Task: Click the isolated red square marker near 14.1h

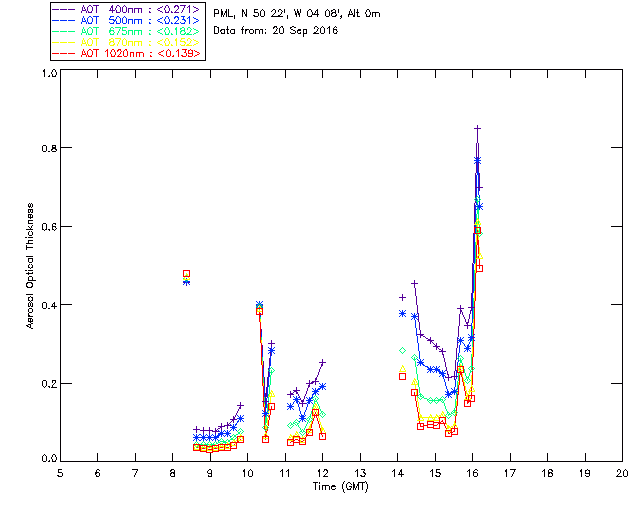Action: pyautogui.click(x=402, y=376)
